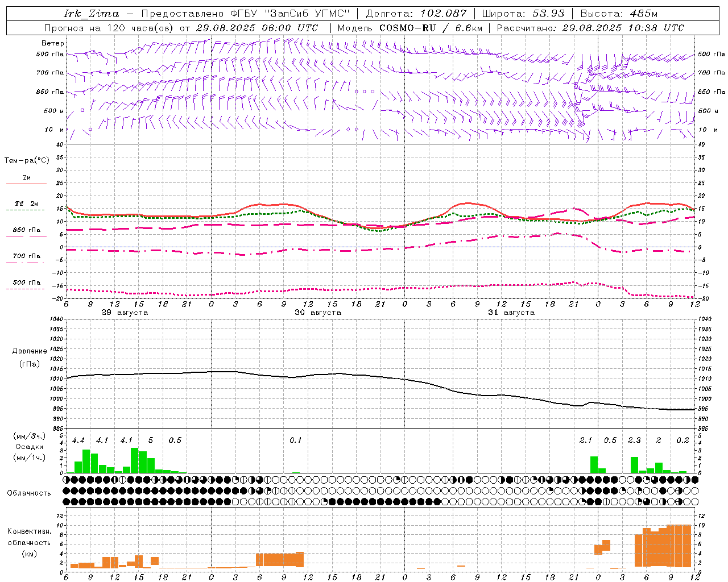This screenshot has width=728, height=582.
Task: Click the precipitation total "2.1"
Action: click(x=586, y=440)
